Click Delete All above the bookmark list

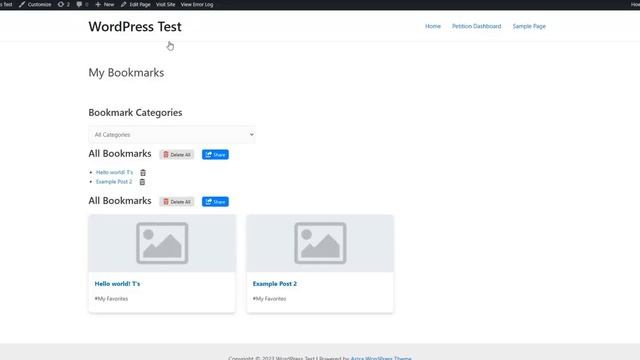(177, 155)
